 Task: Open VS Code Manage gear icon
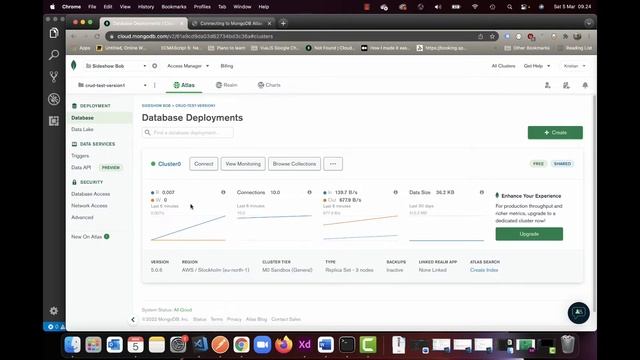coord(54,311)
